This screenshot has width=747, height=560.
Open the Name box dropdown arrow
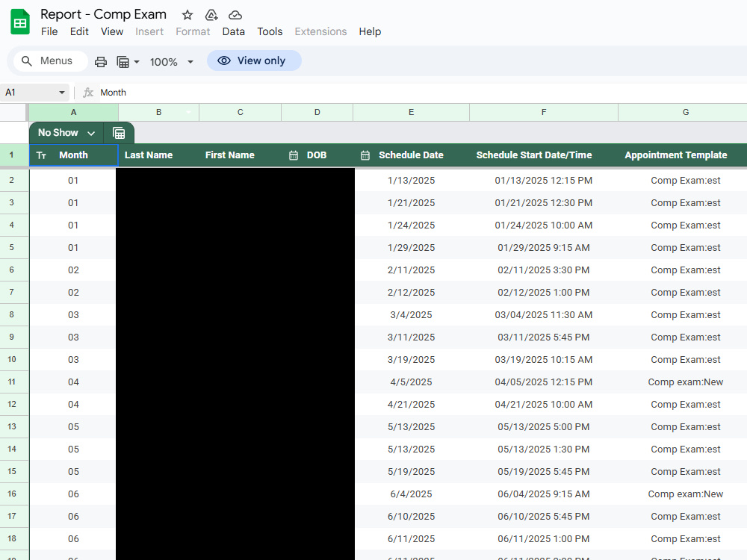[x=61, y=93]
